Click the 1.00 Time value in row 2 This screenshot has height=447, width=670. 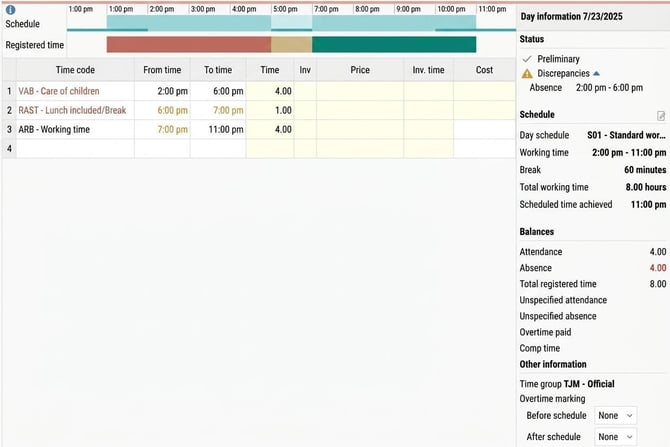[x=283, y=110]
